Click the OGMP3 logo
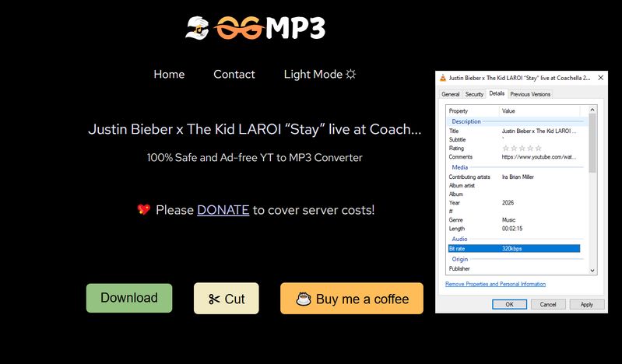The width and height of the screenshot is (622, 364). [255, 28]
